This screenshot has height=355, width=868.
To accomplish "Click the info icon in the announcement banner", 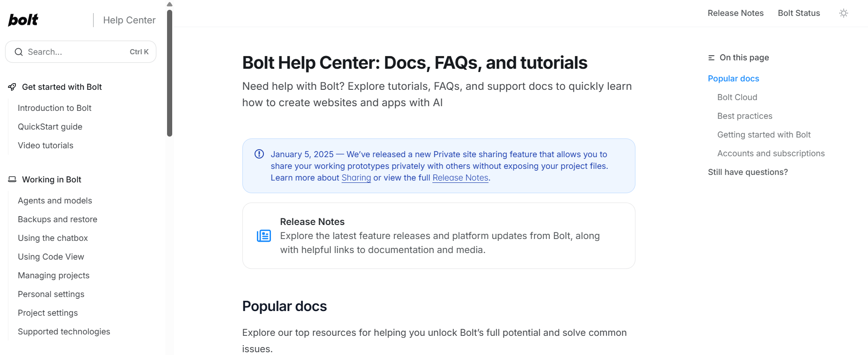I will [259, 154].
